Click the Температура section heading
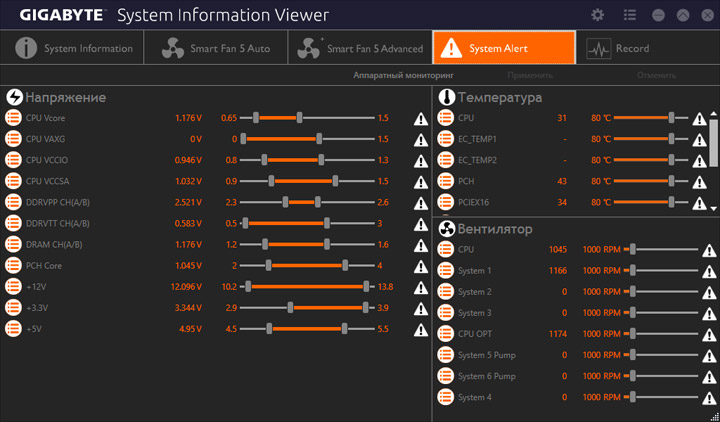Image resolution: width=720 pixels, height=422 pixels. click(500, 97)
